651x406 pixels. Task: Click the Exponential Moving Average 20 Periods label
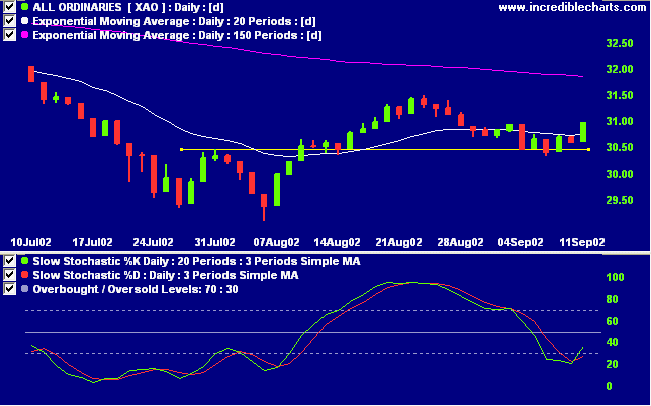point(174,21)
